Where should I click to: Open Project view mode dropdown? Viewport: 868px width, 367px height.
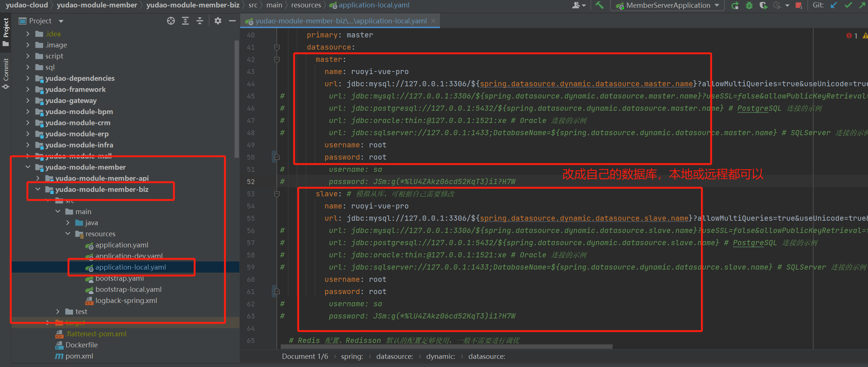61,21
